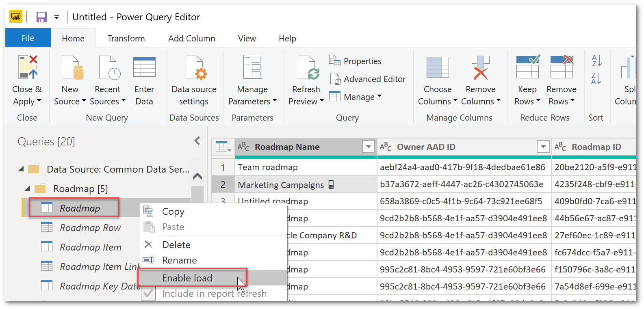The image size is (644, 309).
Task: Click Roadmap Name column type icon
Action: (x=243, y=147)
